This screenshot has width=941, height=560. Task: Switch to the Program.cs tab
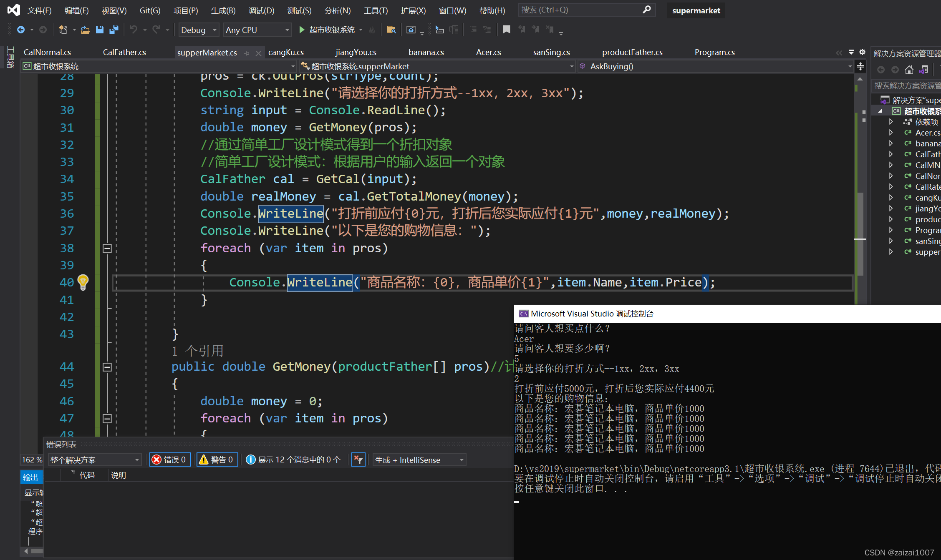click(714, 52)
